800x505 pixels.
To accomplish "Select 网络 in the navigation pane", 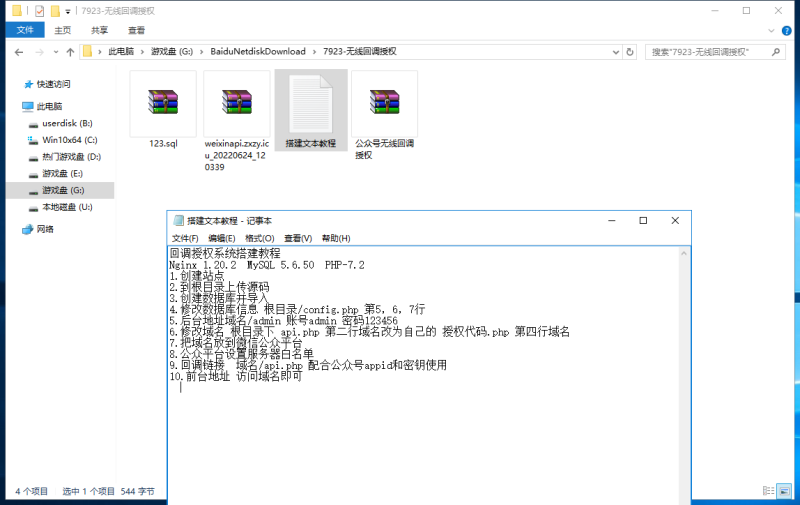I will 45,229.
